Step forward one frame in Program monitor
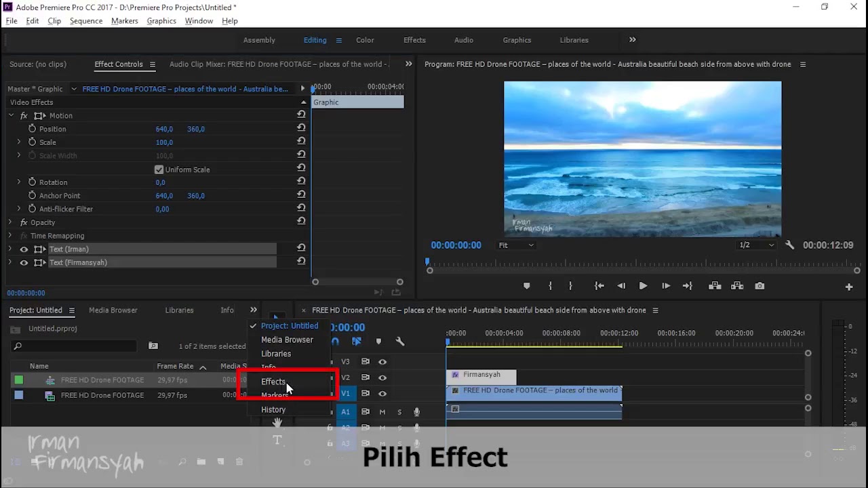This screenshot has width=868, height=488. pyautogui.click(x=666, y=286)
